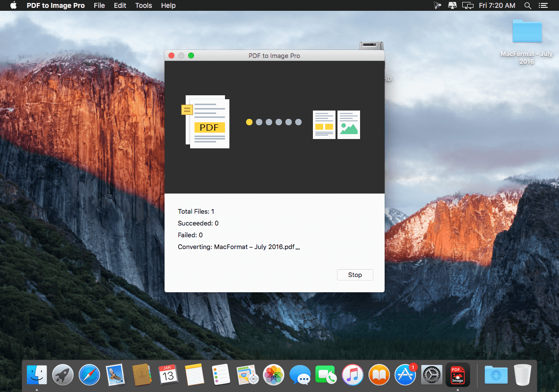Click the AirPlay monitor menu bar icon
Viewport: 559px width, 392px height.
[x=452, y=5]
